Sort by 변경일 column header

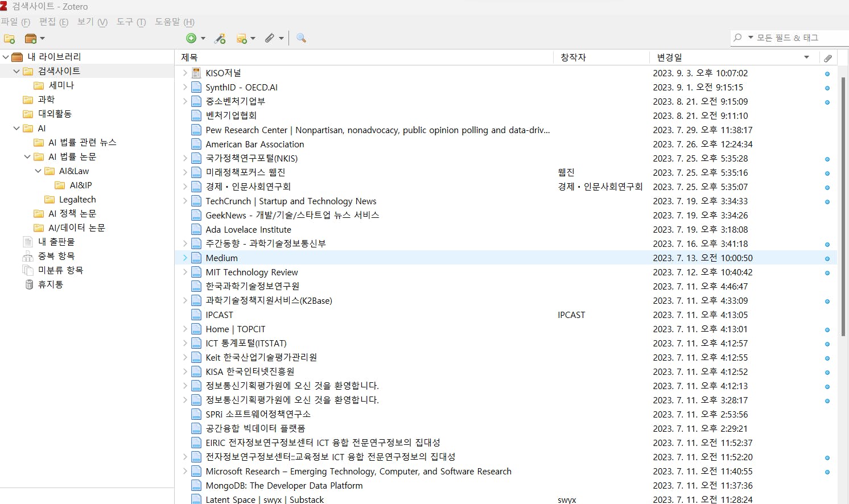[x=734, y=57]
